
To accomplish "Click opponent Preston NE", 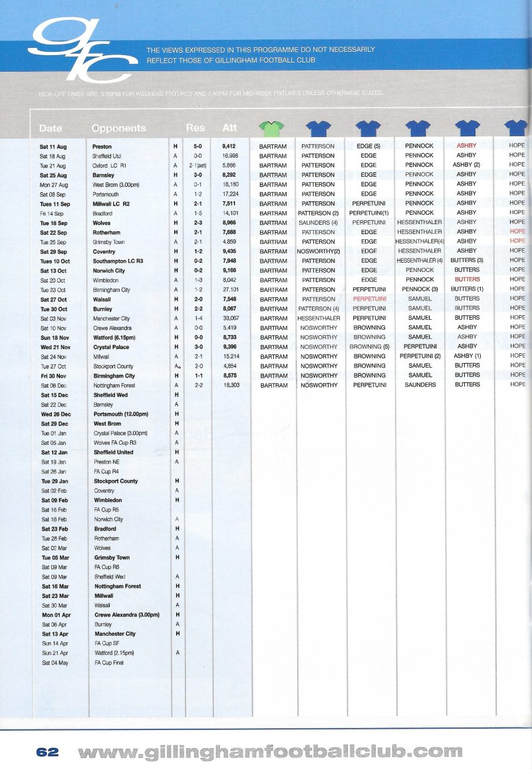I will pyautogui.click(x=106, y=462).
